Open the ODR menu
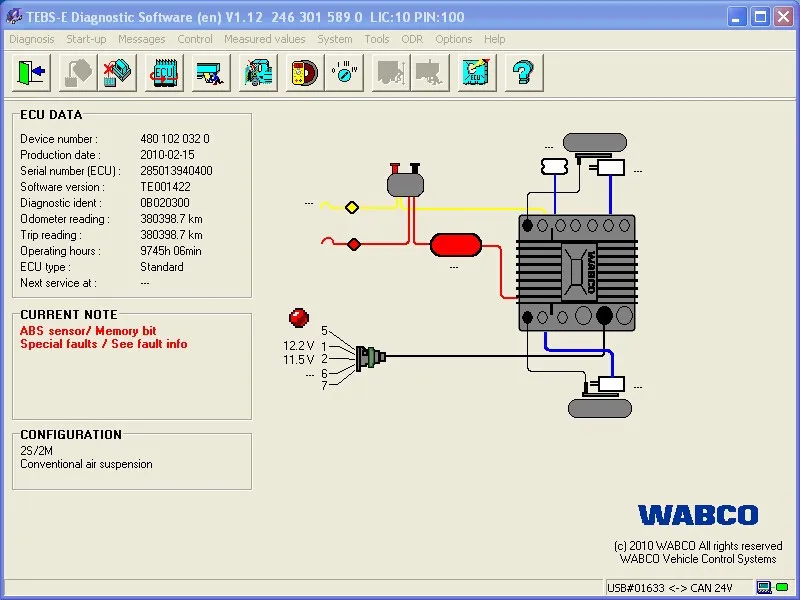The height and width of the screenshot is (600, 800). (412, 39)
